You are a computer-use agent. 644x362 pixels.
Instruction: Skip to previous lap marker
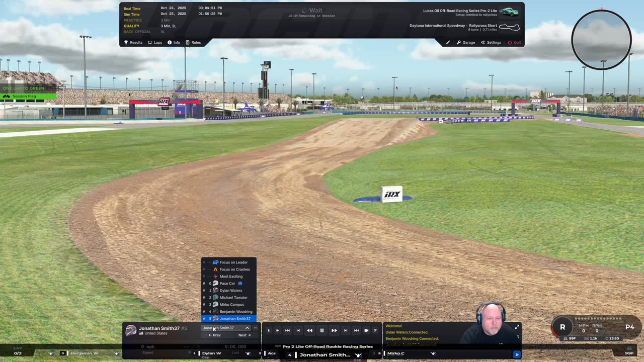298,330
